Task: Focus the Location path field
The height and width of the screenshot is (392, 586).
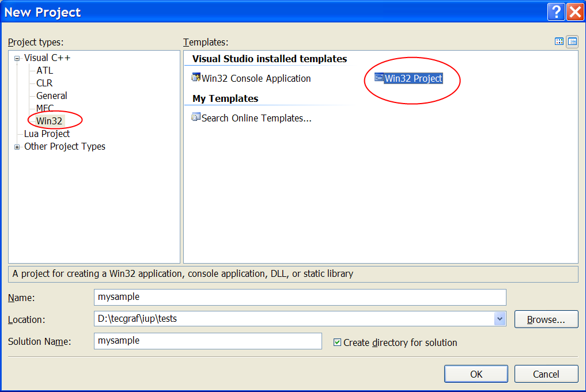Action: click(294, 319)
